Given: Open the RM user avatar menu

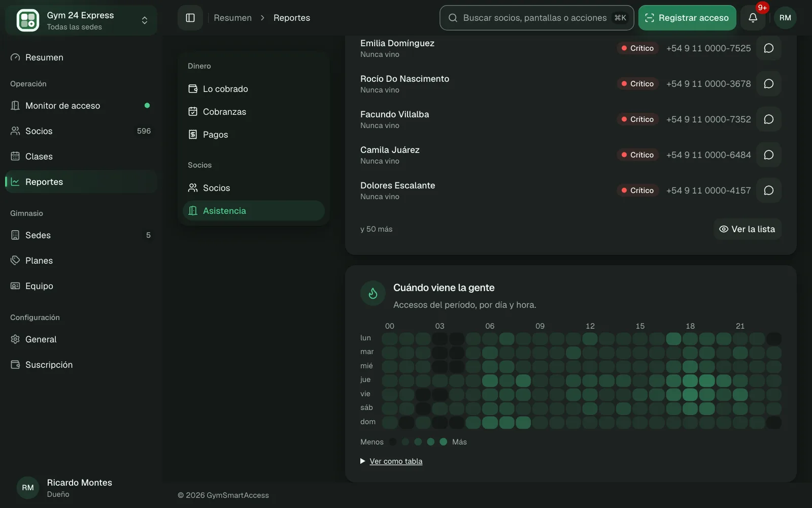Looking at the screenshot, I should point(785,18).
